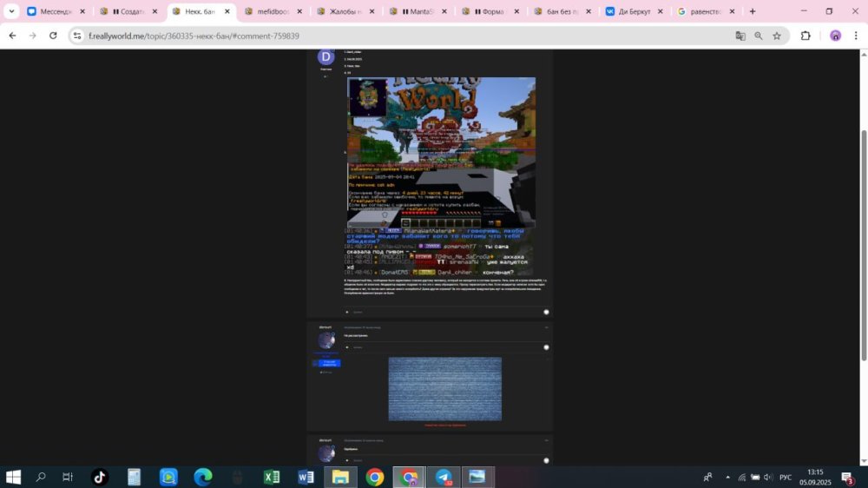
Task: Open the options menu on third post
Action: tap(546, 440)
